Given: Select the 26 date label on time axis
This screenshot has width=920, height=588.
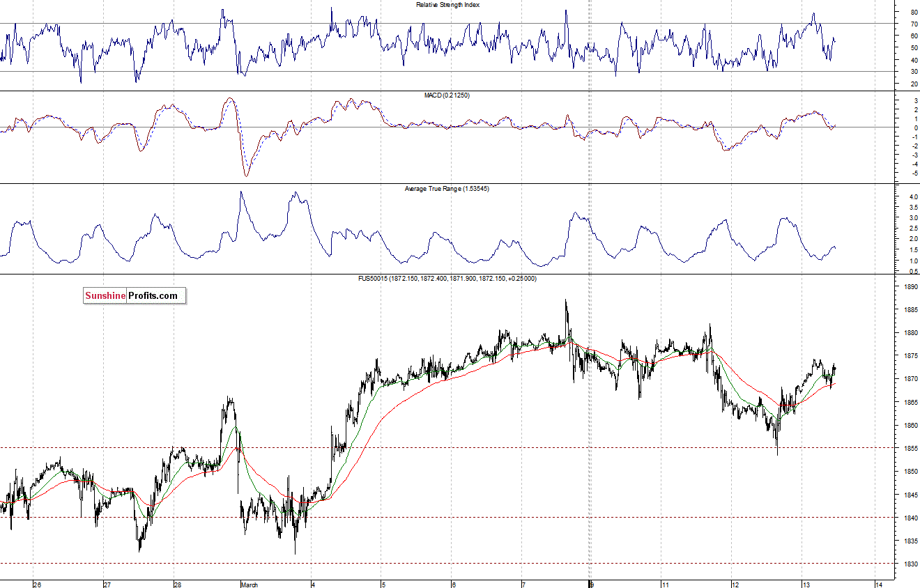Looking at the screenshot, I should (x=38, y=585).
